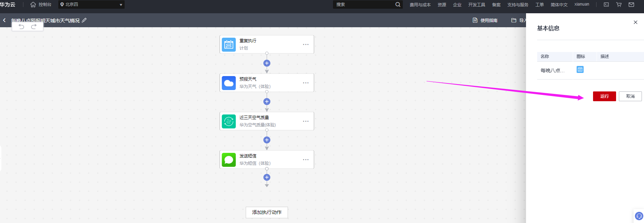
Task: Expand the 北京四 region dropdown
Action: pyautogui.click(x=91, y=5)
